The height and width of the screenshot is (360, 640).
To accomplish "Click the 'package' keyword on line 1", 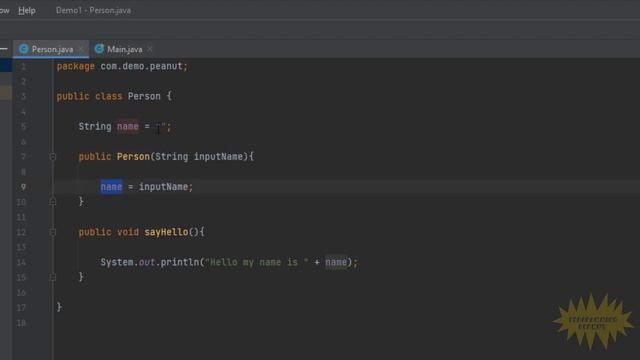I will (x=76, y=66).
